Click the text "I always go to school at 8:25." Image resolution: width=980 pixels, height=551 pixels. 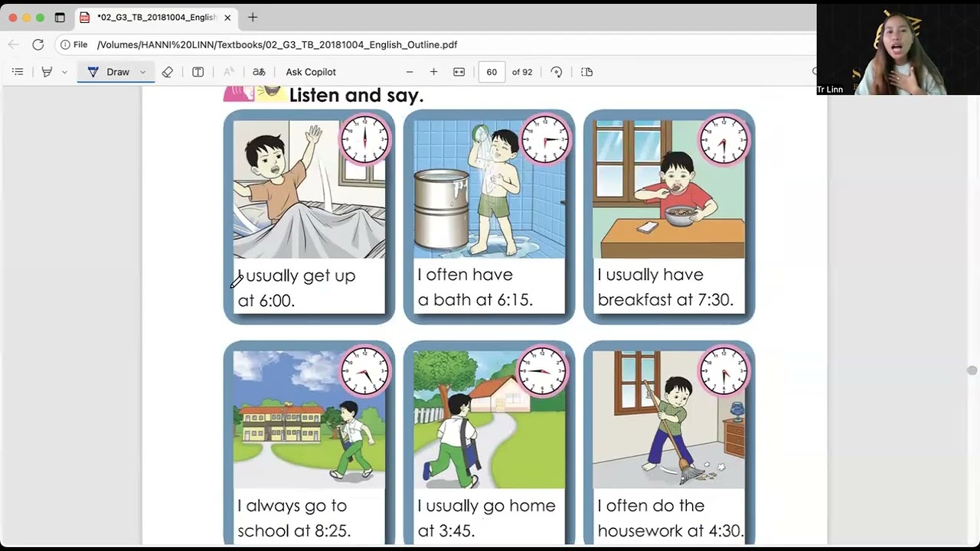[x=294, y=518]
